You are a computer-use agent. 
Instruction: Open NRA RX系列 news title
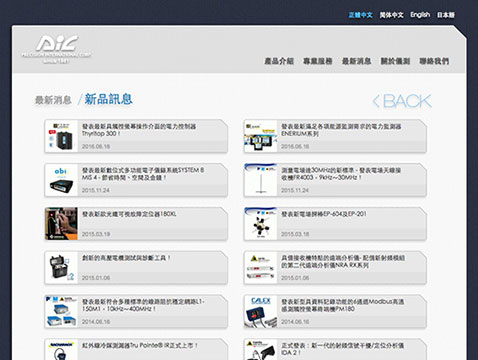(x=343, y=261)
